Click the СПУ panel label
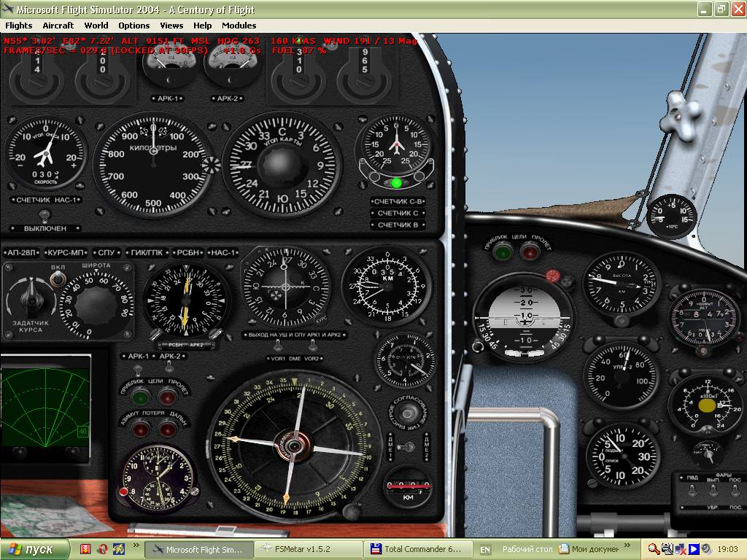This screenshot has width=747, height=560. [x=107, y=252]
